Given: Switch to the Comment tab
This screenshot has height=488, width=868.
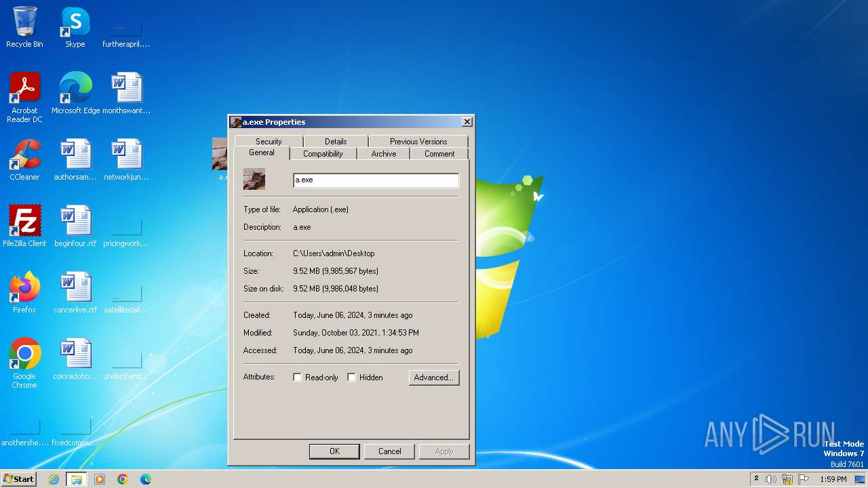Looking at the screenshot, I should point(439,154).
